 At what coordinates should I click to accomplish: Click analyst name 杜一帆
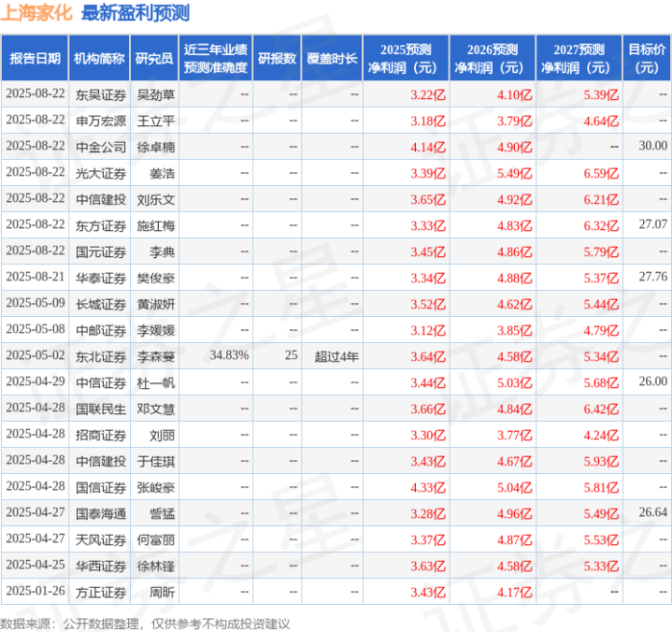click(x=155, y=382)
